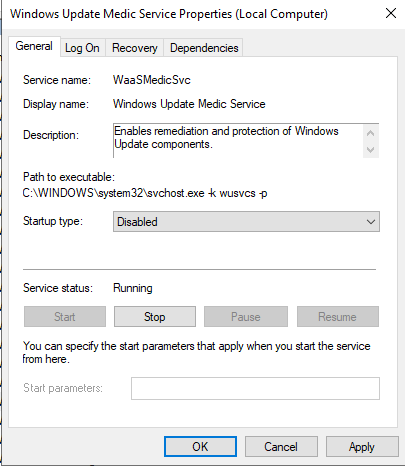405x467 pixels.
Task: Expand the Startup type dropdown
Action: [x=246, y=222]
